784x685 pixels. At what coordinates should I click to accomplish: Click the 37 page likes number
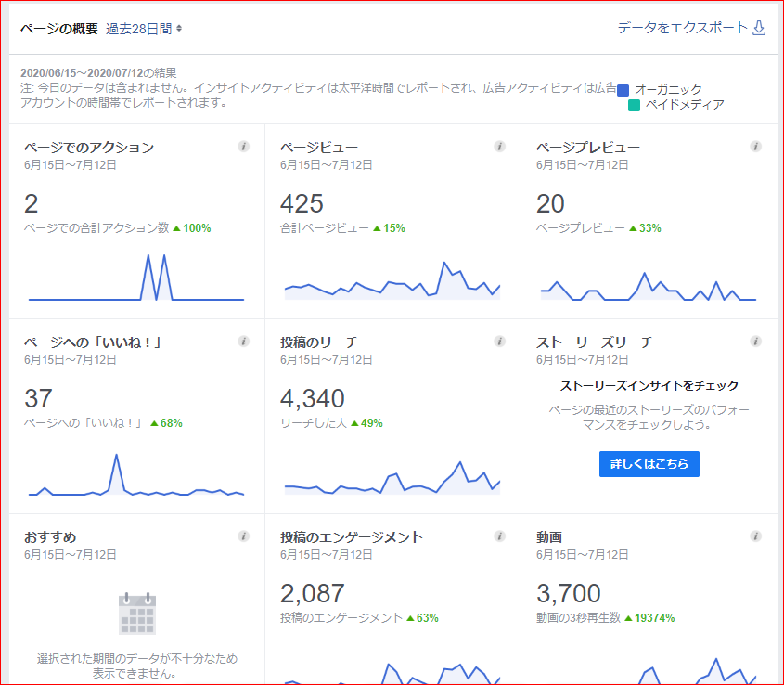click(x=38, y=399)
